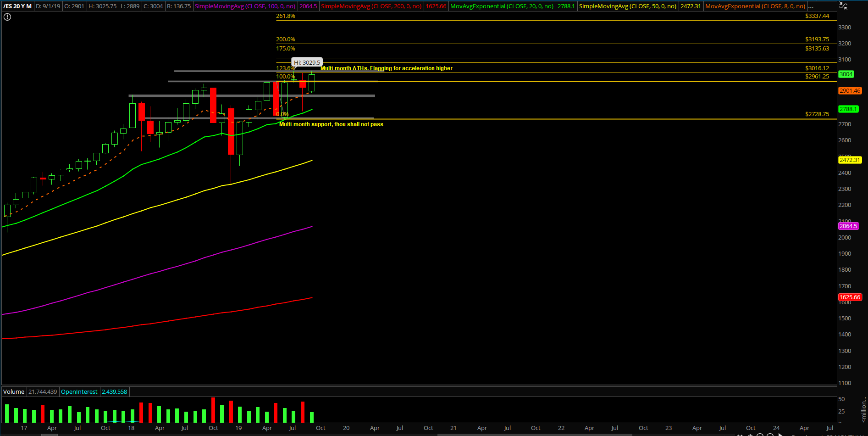Select the MovAvgExponential 20 study label
Image resolution: width=868 pixels, height=436 pixels.
click(502, 6)
